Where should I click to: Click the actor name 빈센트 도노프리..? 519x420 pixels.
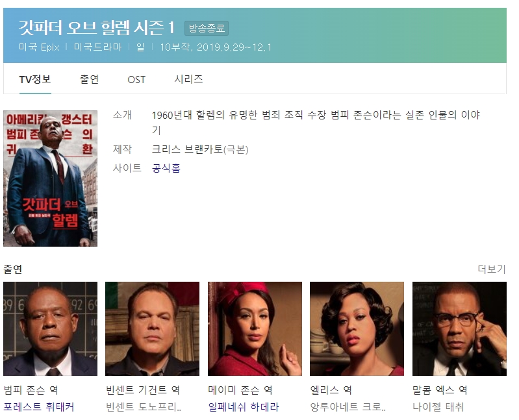coord(144,406)
